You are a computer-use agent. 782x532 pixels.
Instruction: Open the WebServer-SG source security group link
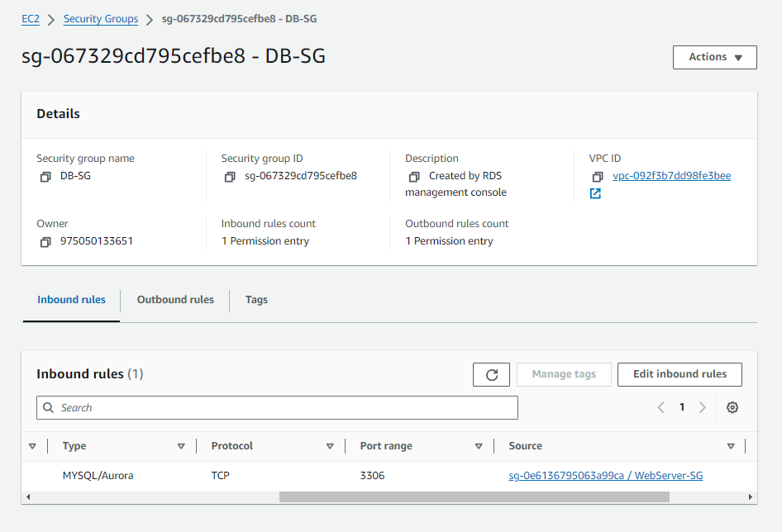pyautogui.click(x=606, y=475)
